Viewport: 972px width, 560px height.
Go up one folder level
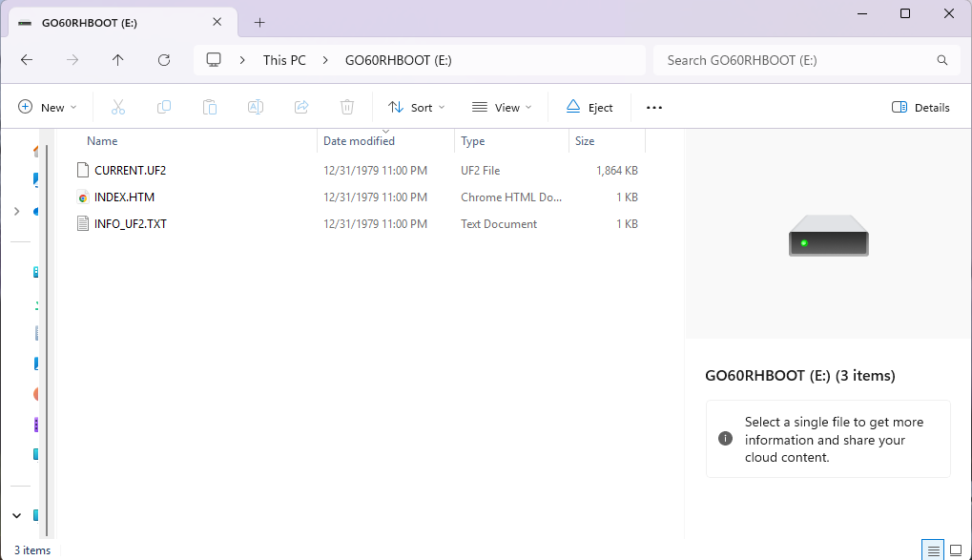[118, 60]
